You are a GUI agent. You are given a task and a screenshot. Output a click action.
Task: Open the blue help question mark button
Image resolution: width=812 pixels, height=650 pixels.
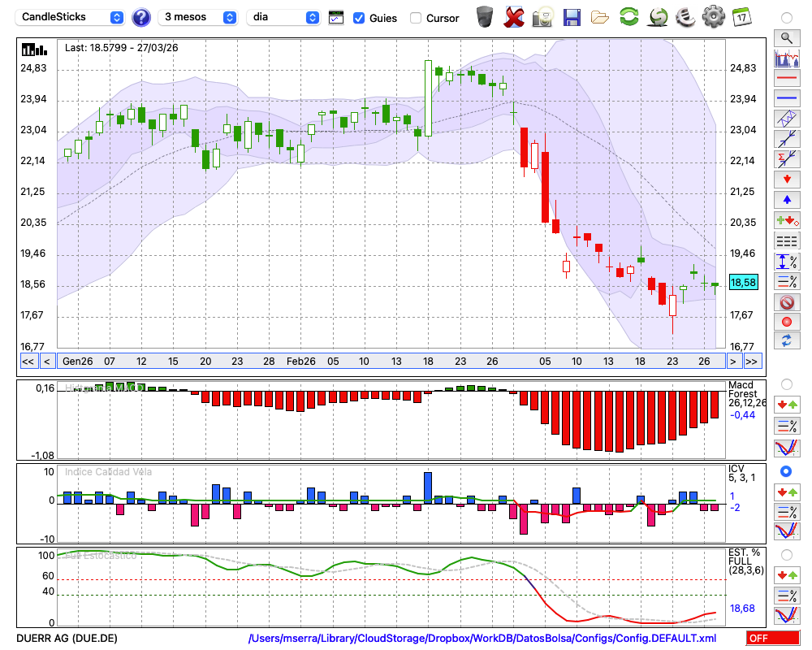click(140, 18)
